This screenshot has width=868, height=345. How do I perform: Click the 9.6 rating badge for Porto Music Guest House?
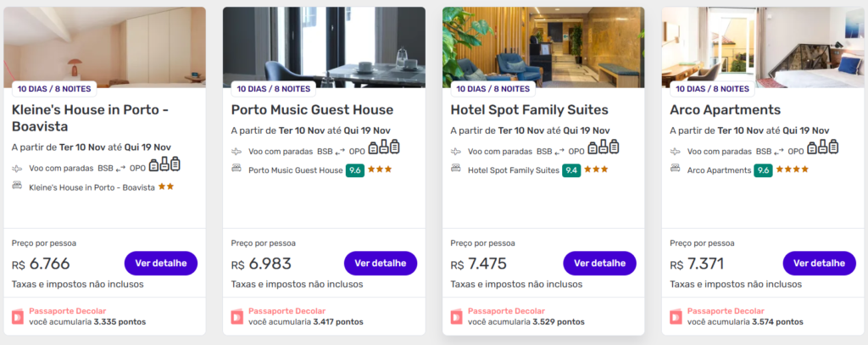pyautogui.click(x=356, y=170)
